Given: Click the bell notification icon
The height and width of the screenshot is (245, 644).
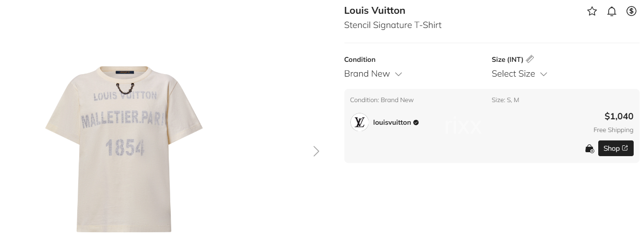Looking at the screenshot, I should (x=612, y=11).
